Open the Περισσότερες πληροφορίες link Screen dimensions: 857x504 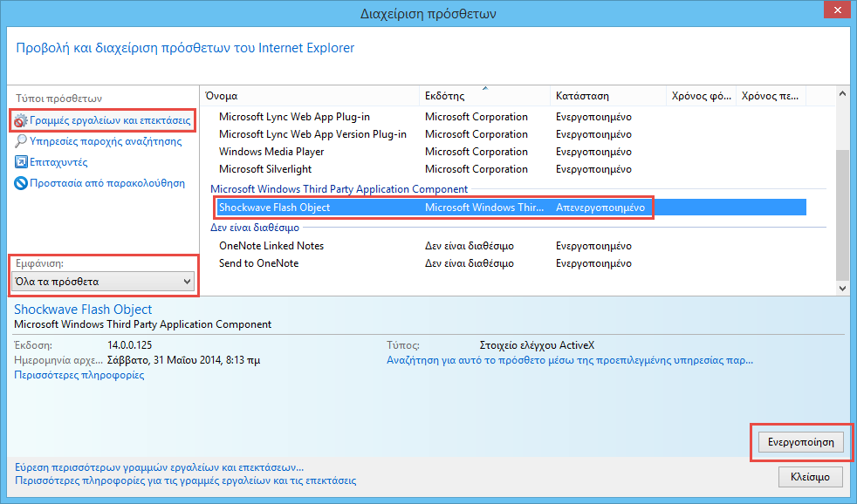point(79,375)
